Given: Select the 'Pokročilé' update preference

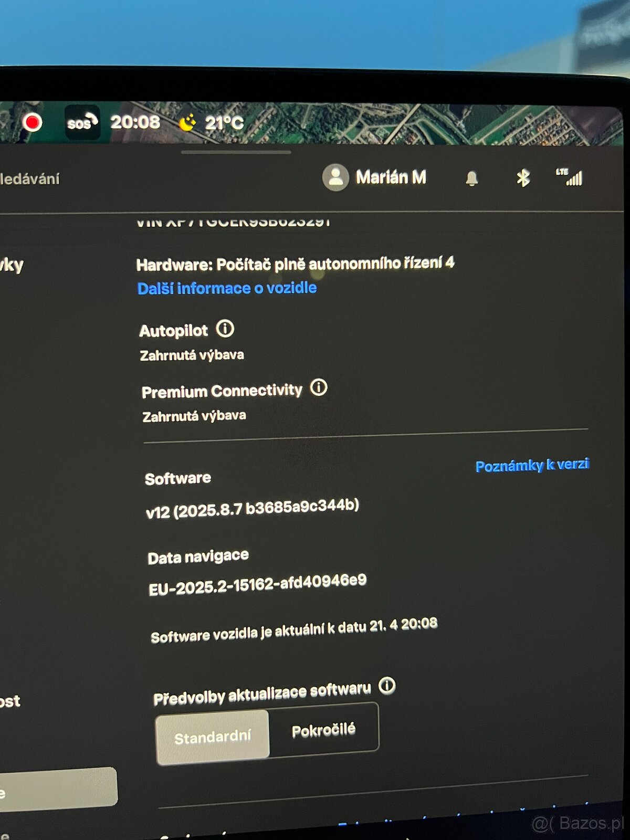Looking at the screenshot, I should pyautogui.click(x=323, y=730).
